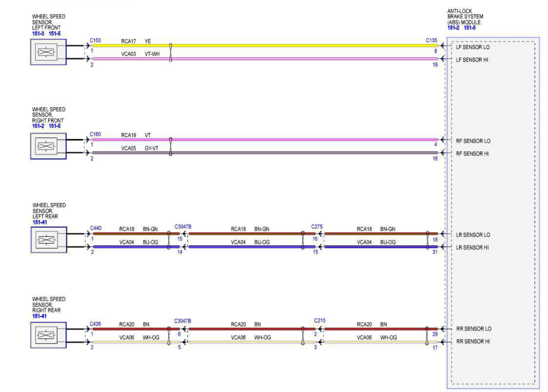Select connector label C135 near ABS module

coord(431,40)
